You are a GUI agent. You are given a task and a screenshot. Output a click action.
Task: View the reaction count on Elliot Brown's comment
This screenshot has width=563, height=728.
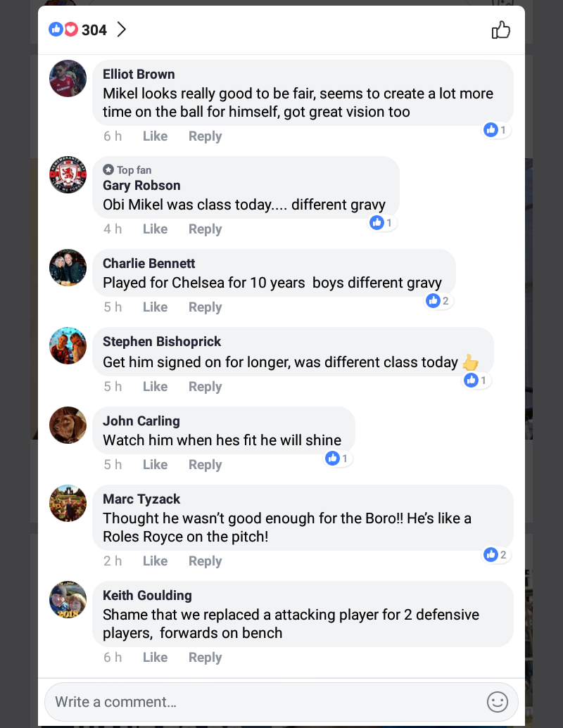click(496, 130)
